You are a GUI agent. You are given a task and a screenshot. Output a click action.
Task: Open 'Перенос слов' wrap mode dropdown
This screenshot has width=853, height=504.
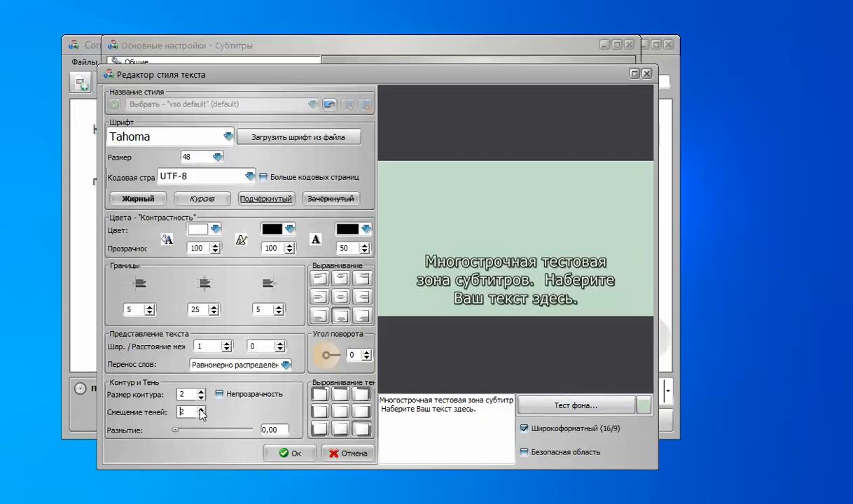coord(285,365)
